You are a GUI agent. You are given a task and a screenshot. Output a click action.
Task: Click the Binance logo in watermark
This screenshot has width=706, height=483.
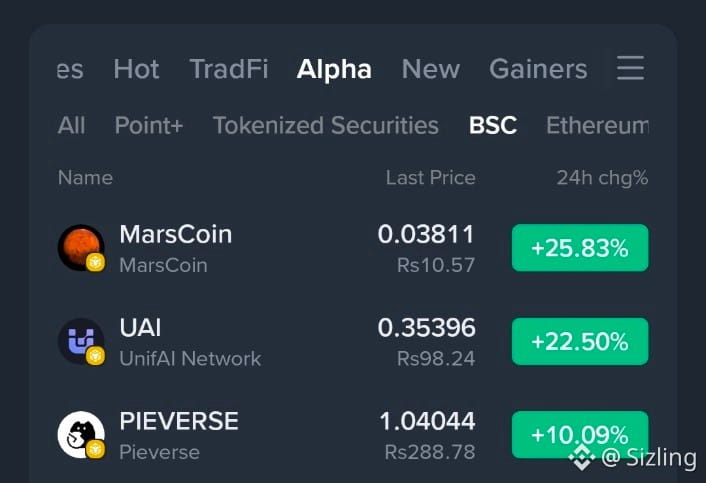(582, 458)
